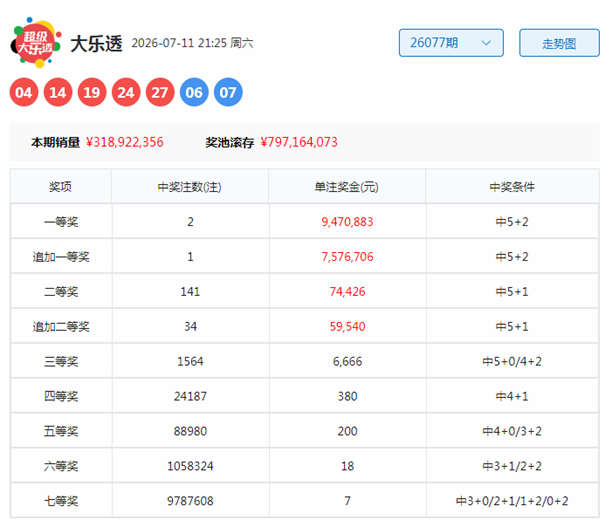
Task: Click the condition 中4+0/3+2
Action: [x=512, y=431]
